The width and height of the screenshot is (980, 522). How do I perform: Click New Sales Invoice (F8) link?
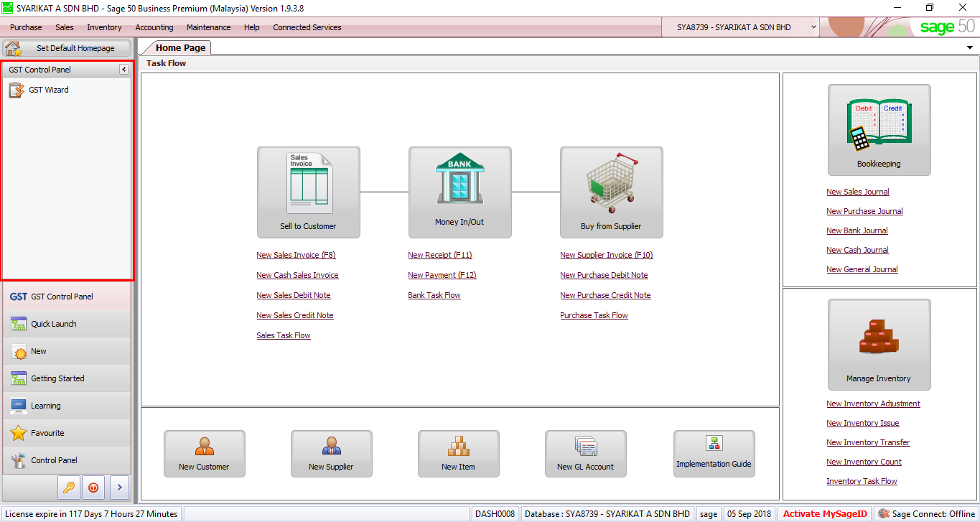click(x=296, y=255)
